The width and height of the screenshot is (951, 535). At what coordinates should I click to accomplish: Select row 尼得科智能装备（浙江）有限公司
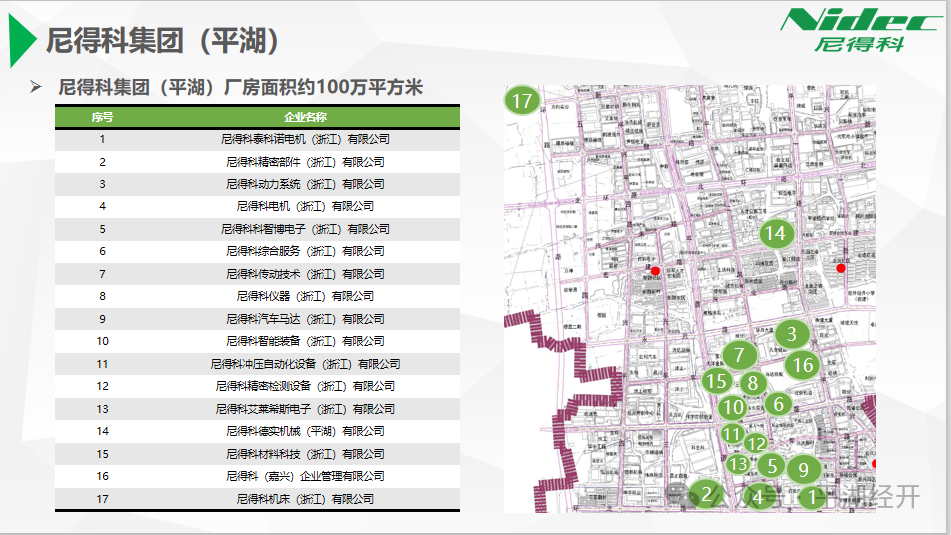pyautogui.click(x=257, y=342)
